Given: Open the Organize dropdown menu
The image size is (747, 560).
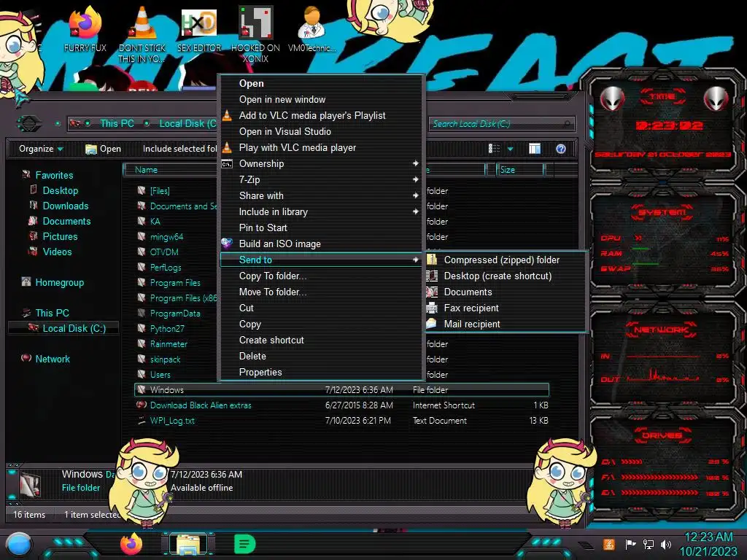Looking at the screenshot, I should coord(41,149).
